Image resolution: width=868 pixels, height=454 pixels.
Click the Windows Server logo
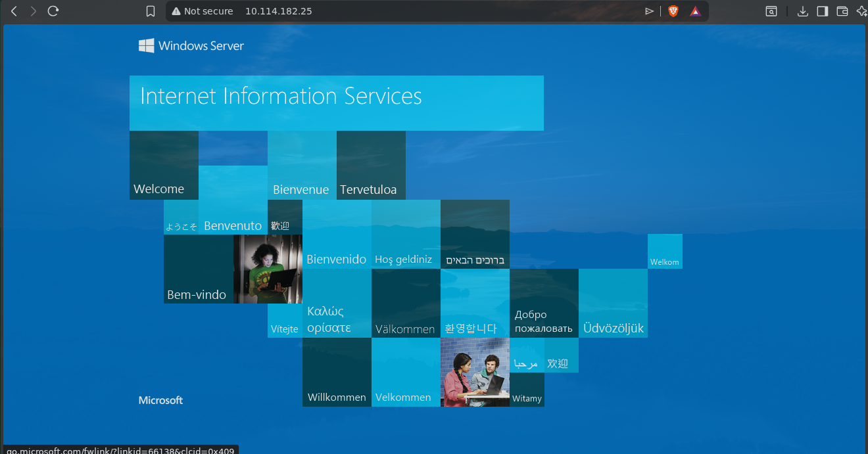pos(191,46)
